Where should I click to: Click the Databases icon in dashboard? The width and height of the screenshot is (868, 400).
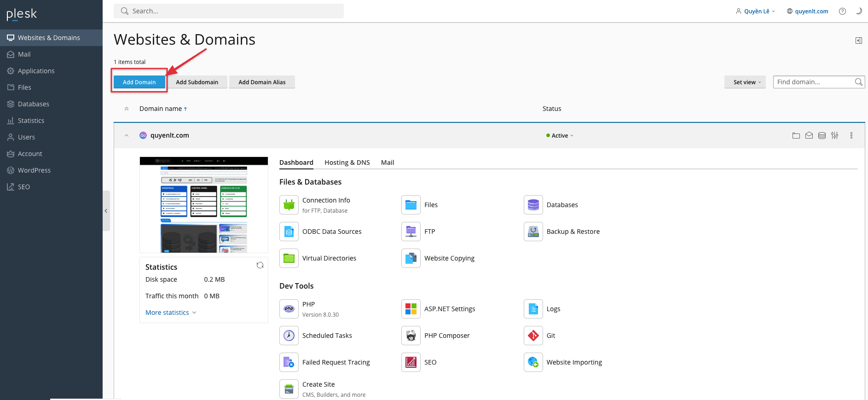533,205
